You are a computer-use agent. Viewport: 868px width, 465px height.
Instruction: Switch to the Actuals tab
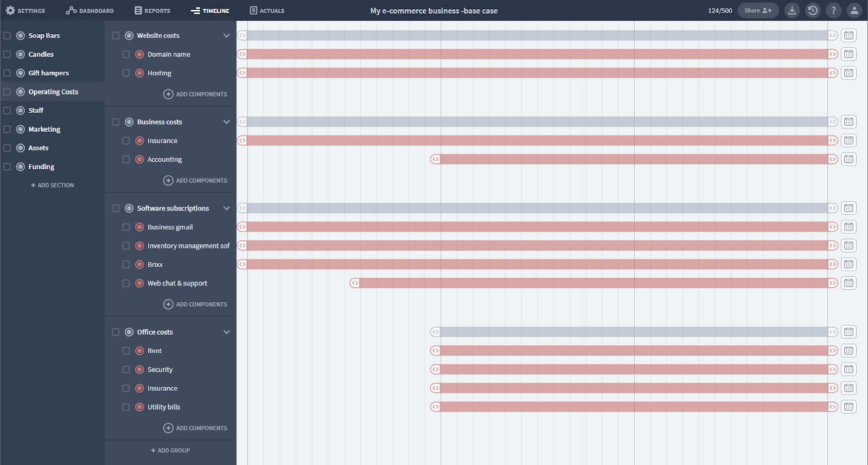(x=267, y=10)
